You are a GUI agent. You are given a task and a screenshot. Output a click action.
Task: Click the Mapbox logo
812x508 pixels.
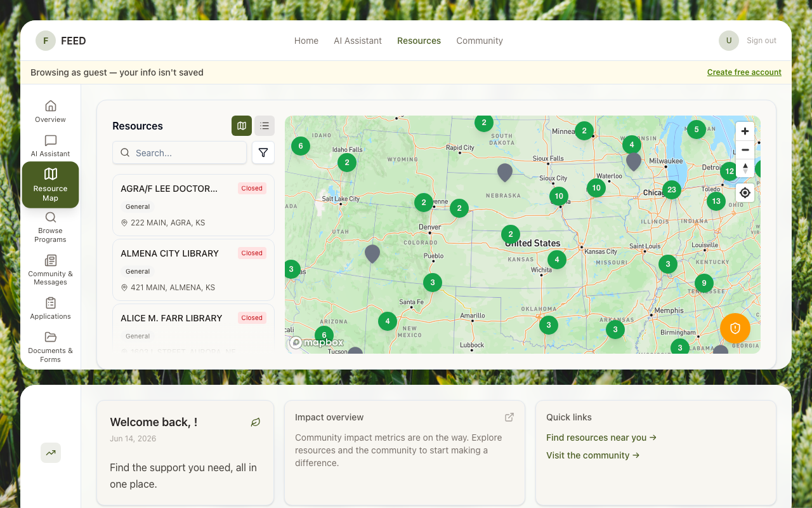317,342
